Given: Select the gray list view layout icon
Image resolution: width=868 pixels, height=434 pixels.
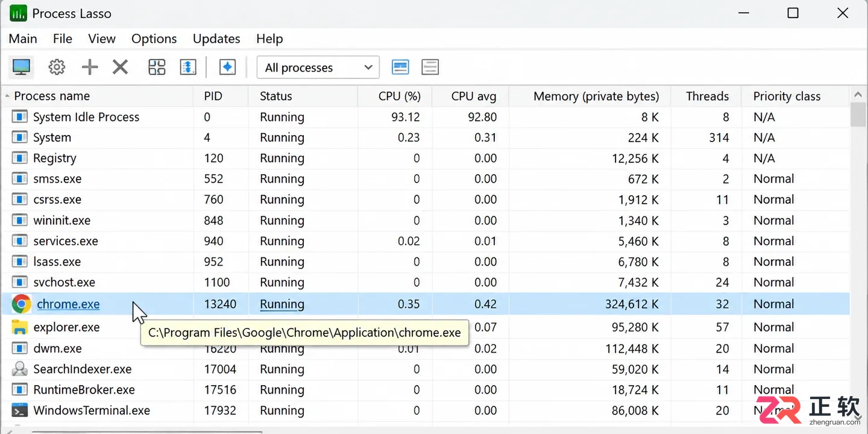Looking at the screenshot, I should [430, 67].
